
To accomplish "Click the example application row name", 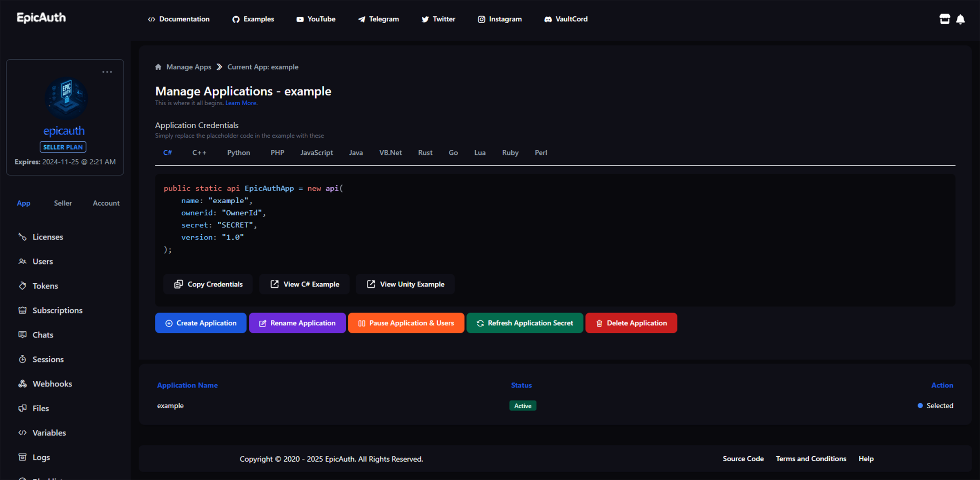I will (x=170, y=406).
